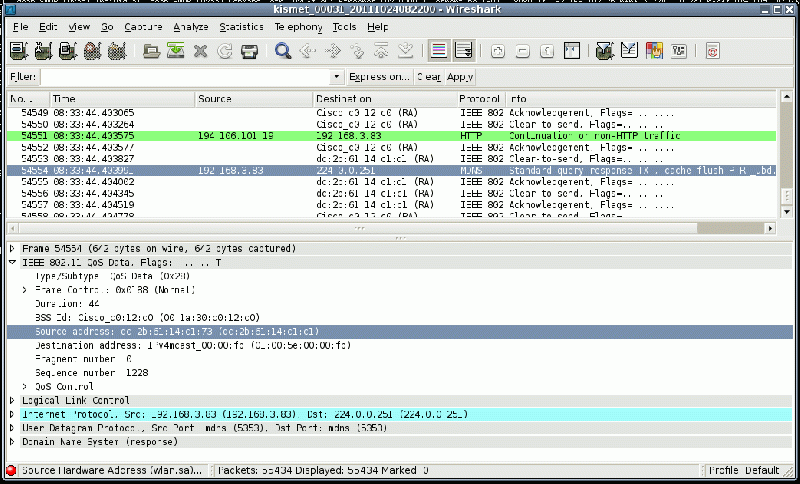Open preferences toolbar icon
The height and width of the screenshot is (484, 800).
click(x=679, y=51)
